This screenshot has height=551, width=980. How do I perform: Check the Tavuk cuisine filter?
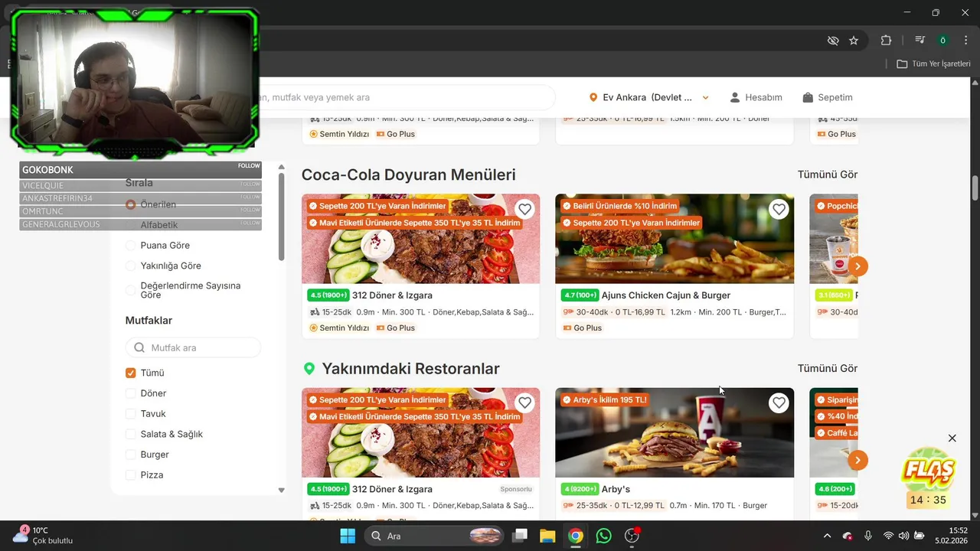point(131,413)
